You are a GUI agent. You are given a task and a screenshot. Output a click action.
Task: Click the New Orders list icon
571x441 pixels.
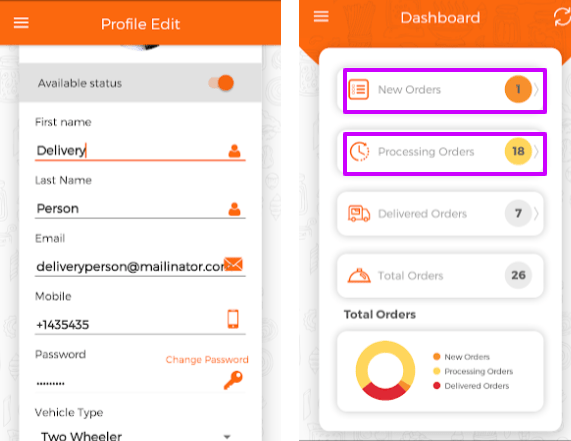pos(359,90)
